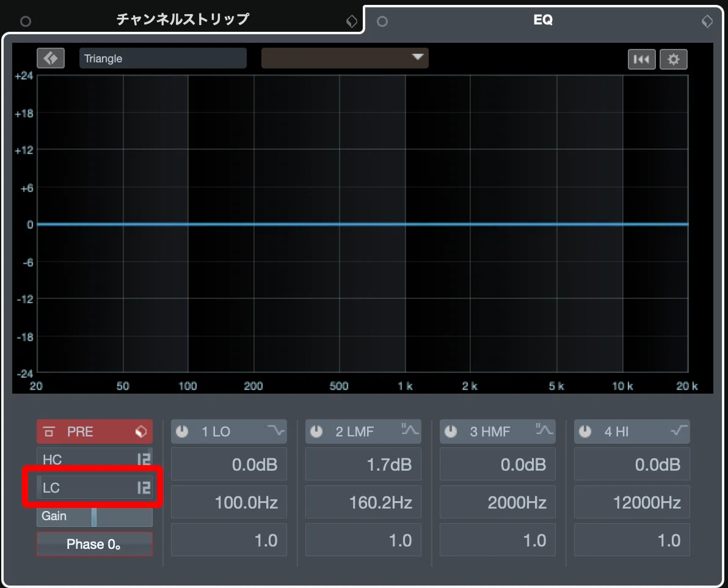Image resolution: width=728 pixels, height=588 pixels.
Task: Click the 2 LMF gain value 1.7dB
Action: click(363, 464)
